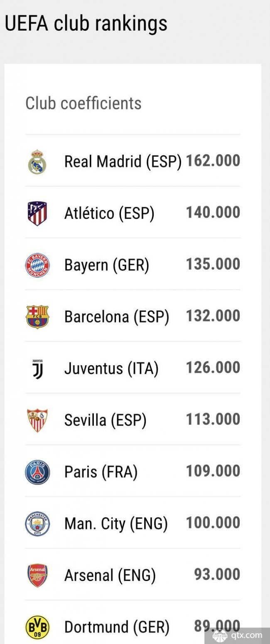Viewport: 270px width, 644px height.
Task: Select the Barcelona (ESP) row text
Action: [x=117, y=317]
